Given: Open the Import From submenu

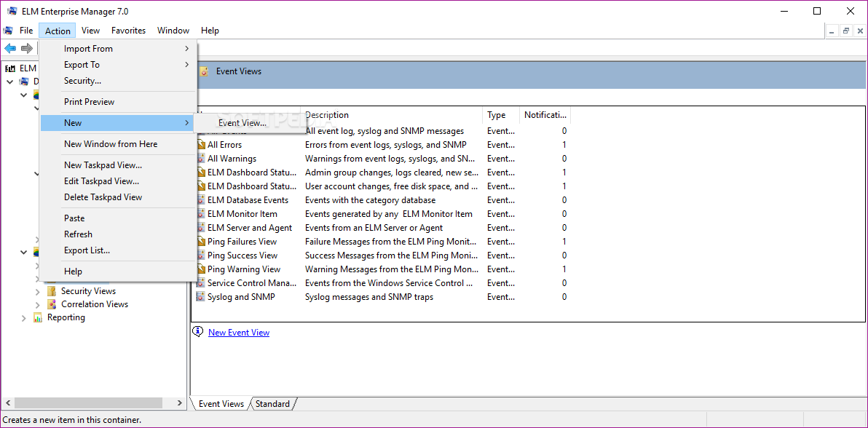Looking at the screenshot, I should pos(119,49).
